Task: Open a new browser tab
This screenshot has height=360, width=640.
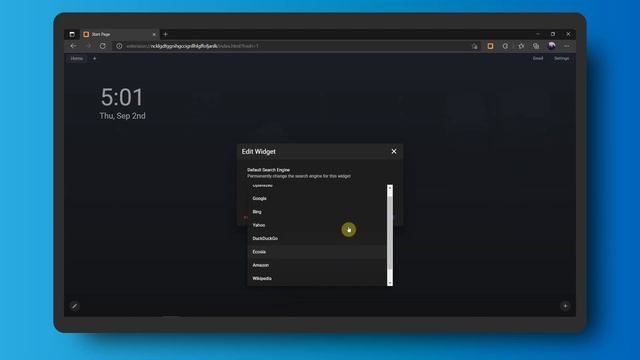Action: tap(165, 34)
